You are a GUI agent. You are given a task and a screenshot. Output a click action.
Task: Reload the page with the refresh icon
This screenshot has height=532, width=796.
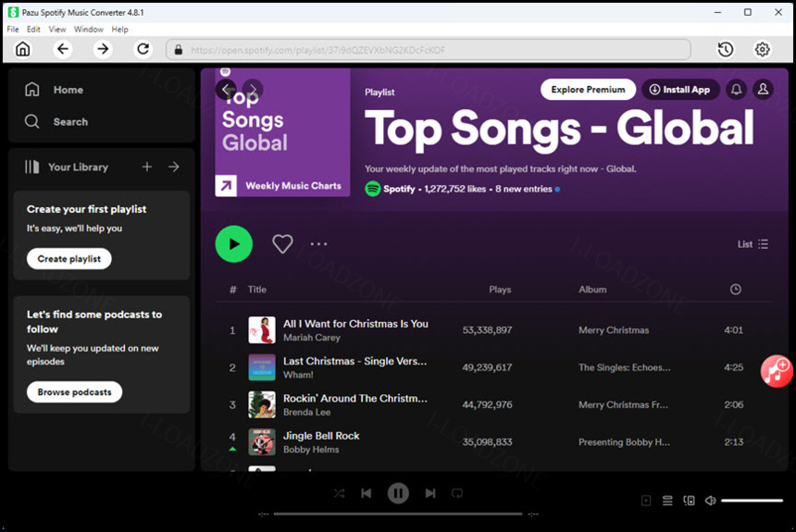[143, 49]
